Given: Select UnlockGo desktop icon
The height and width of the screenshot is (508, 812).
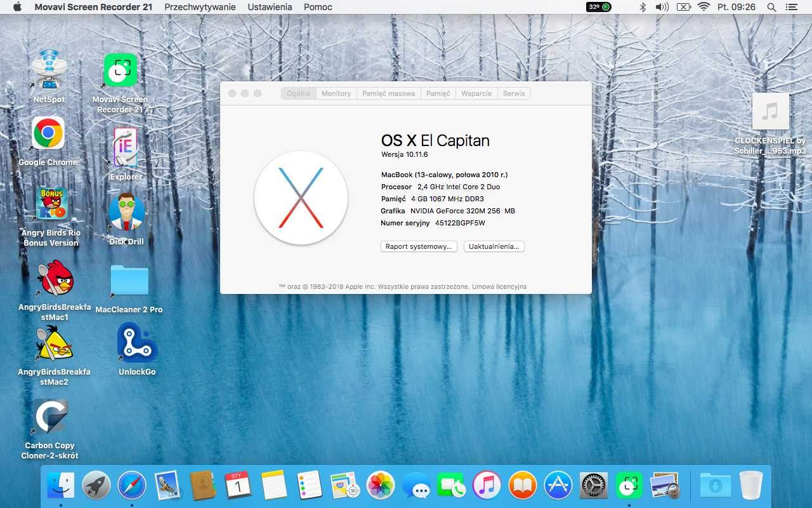Looking at the screenshot, I should (x=137, y=342).
